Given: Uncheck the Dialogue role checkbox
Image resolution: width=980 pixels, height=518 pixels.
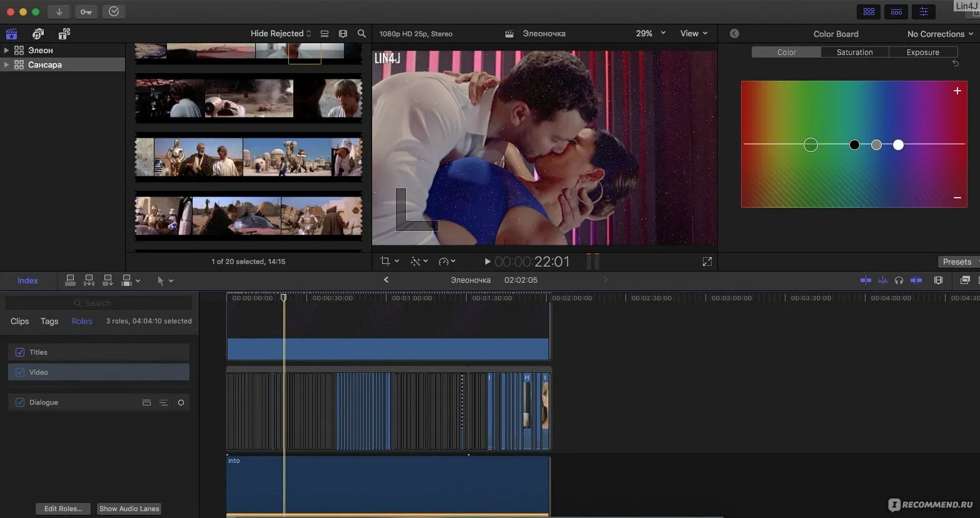Looking at the screenshot, I should (x=20, y=402).
